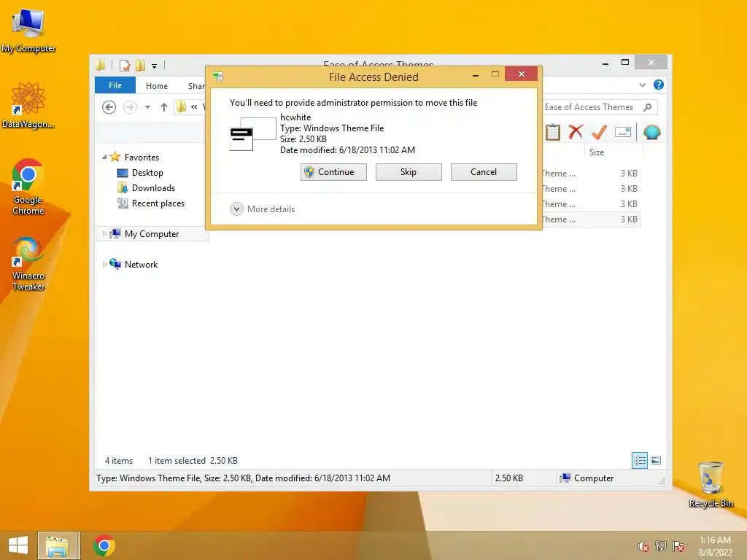747x560 pixels.
Task: Click the Rename card toolbar icon
Action: coord(623,132)
